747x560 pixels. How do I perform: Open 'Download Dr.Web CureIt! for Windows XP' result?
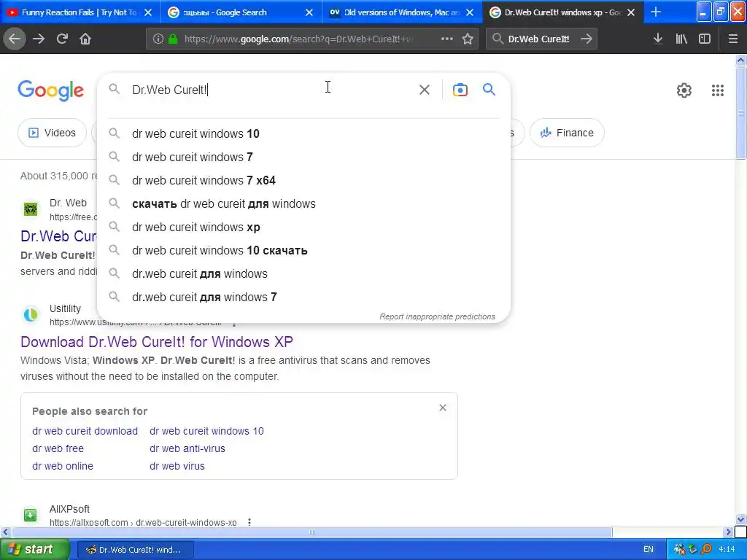tap(157, 342)
